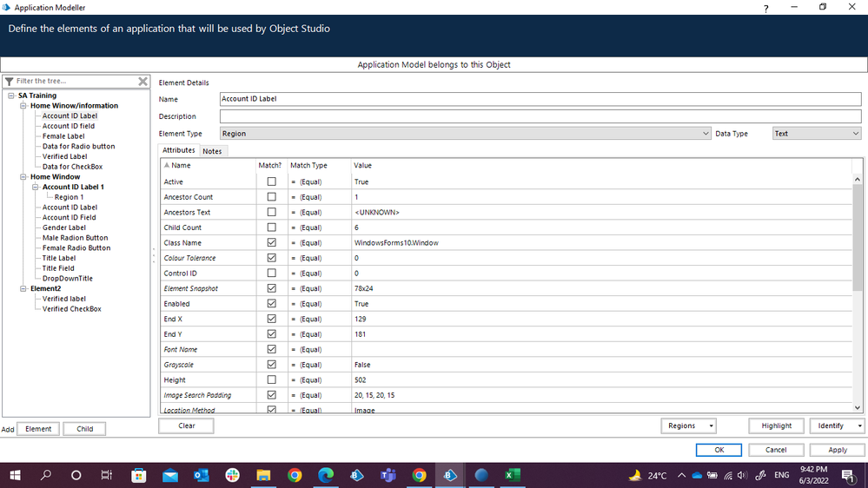The image size is (868, 488).
Task: Open the Element Type dropdown
Action: tap(706, 134)
